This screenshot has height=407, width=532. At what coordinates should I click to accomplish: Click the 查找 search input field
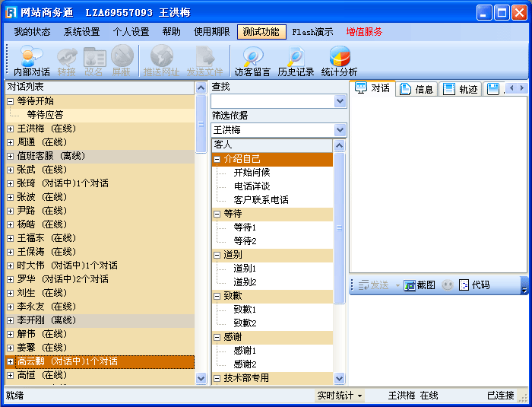[x=272, y=101]
